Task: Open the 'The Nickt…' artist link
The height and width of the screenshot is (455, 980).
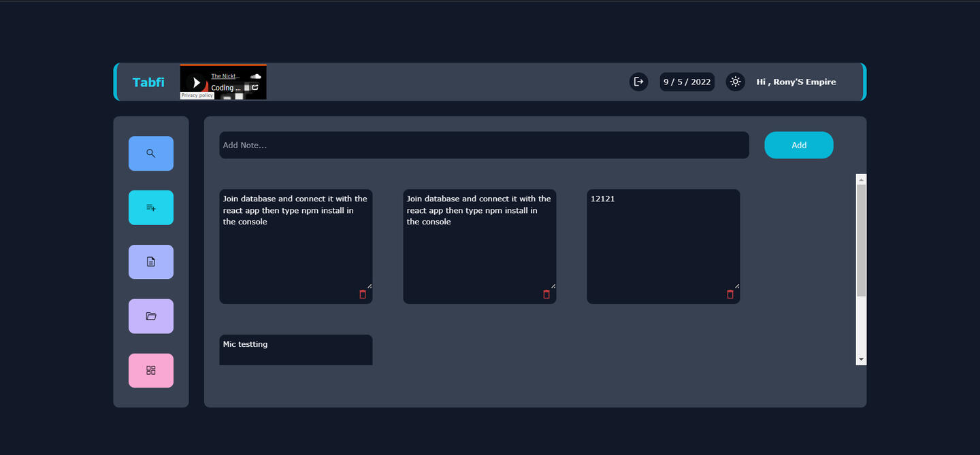Action: [x=225, y=76]
